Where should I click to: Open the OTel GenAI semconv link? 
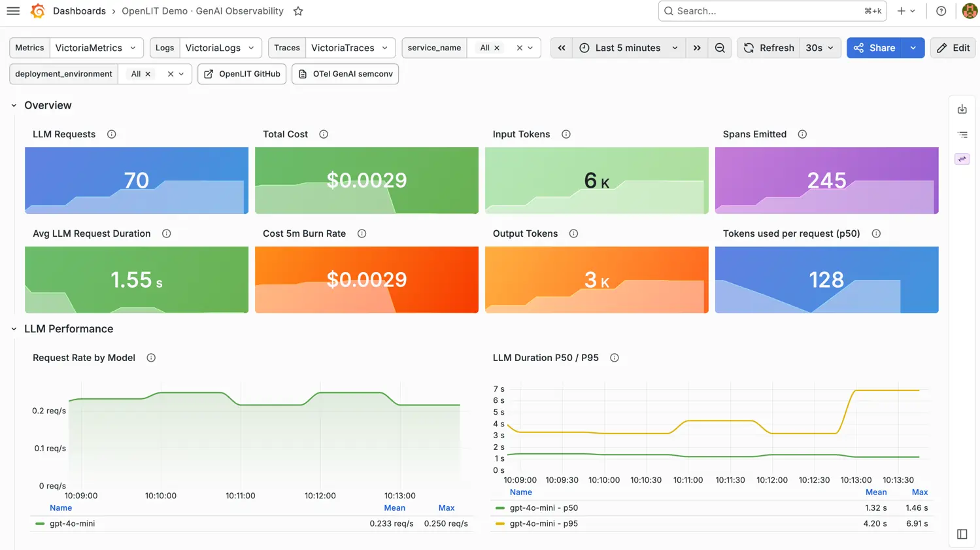pos(345,74)
